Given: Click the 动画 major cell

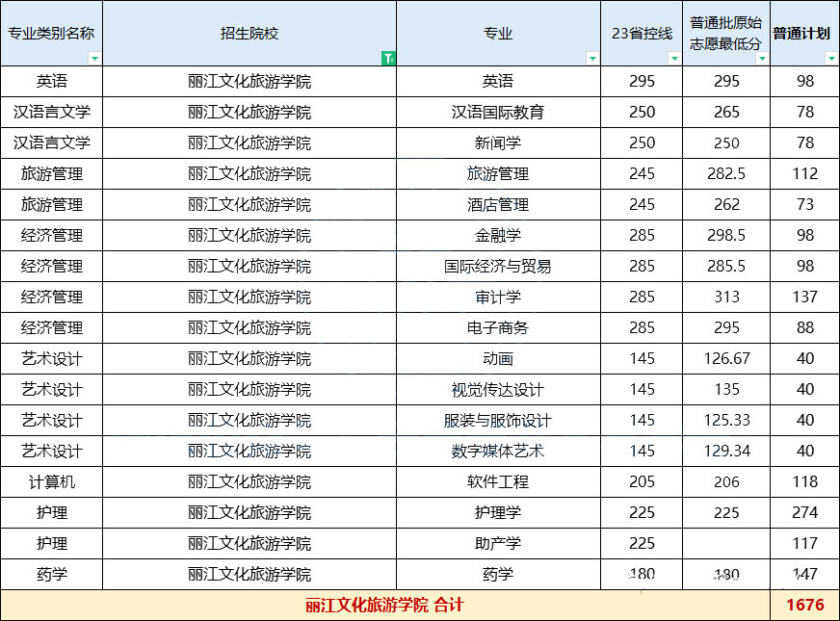Looking at the screenshot, I should pyautogui.click(x=498, y=359).
